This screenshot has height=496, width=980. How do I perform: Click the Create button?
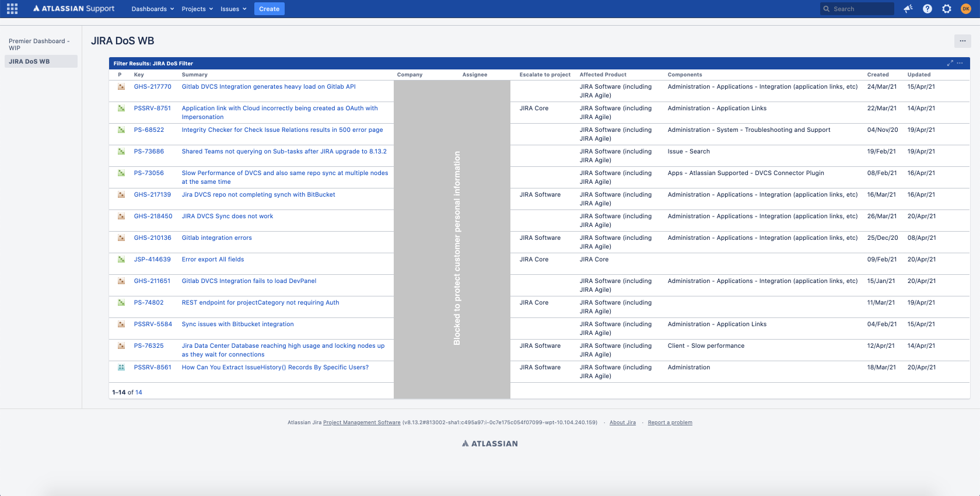[269, 9]
